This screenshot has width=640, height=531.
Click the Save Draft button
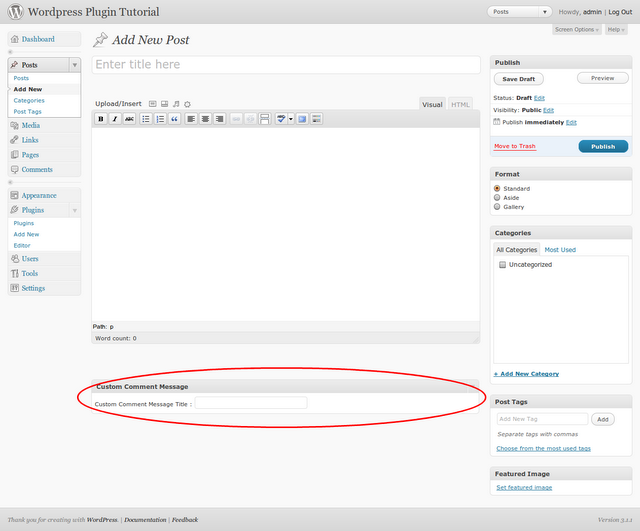click(x=518, y=79)
